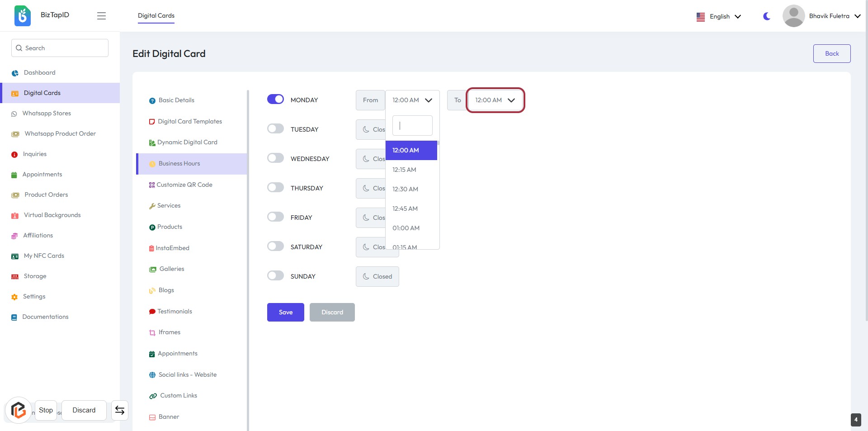Click the Settings gear icon in sidebar

click(x=14, y=297)
